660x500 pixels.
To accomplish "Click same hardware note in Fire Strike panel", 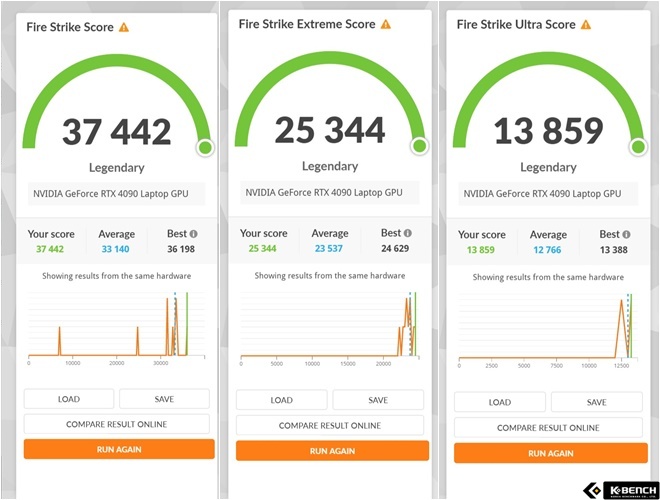I will (x=117, y=276).
